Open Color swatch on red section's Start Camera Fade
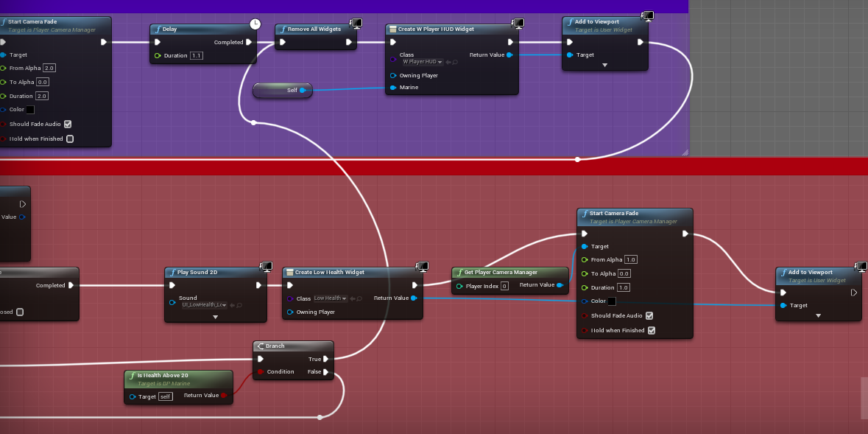This screenshot has height=434, width=868. (x=612, y=301)
